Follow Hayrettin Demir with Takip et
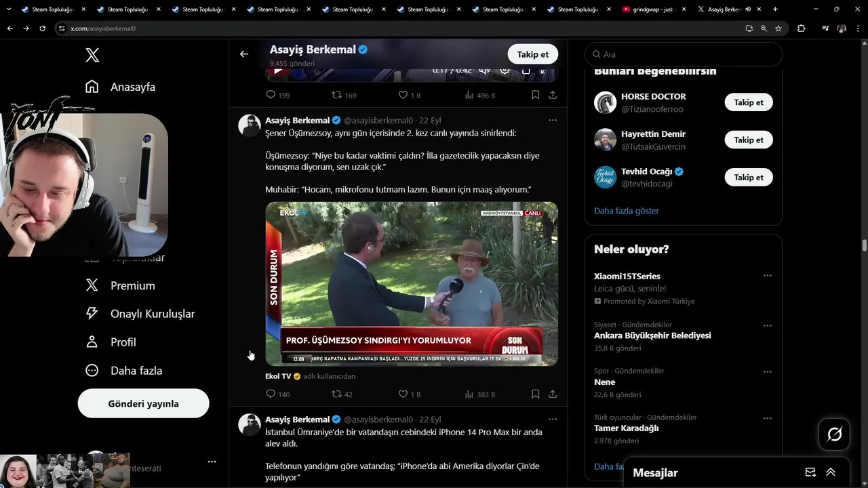 (749, 140)
